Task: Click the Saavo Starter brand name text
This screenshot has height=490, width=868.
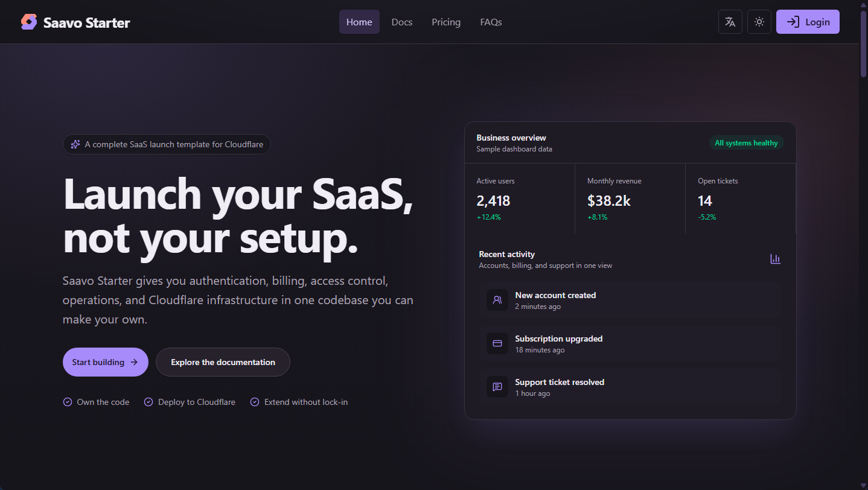Action: coord(87,23)
